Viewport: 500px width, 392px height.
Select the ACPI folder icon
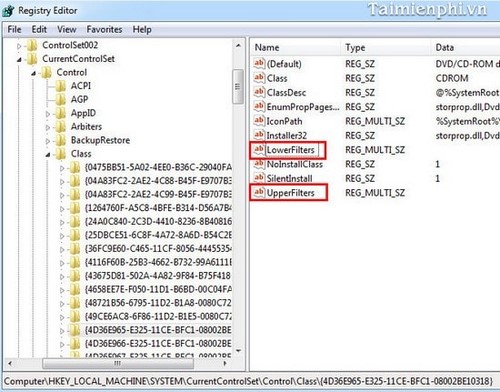(61, 86)
